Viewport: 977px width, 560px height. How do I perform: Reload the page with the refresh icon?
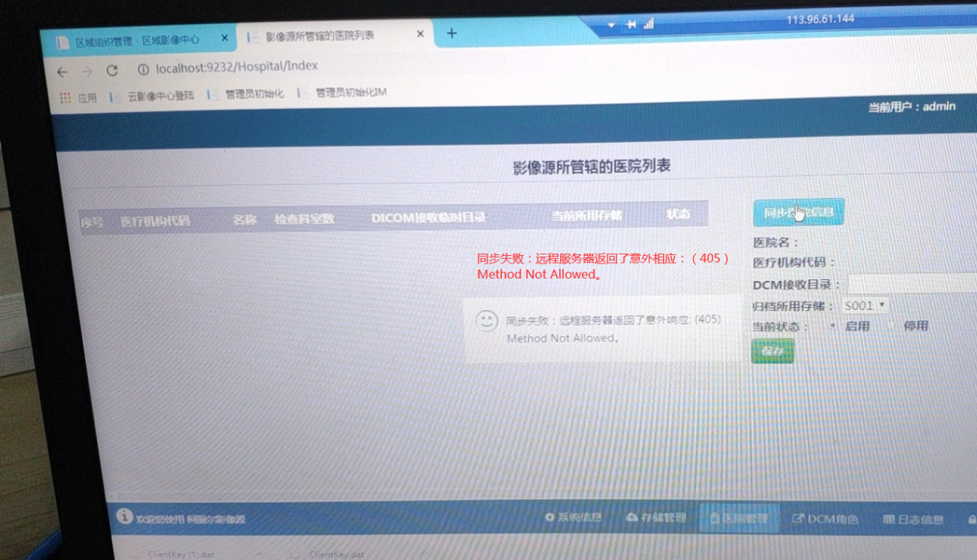click(x=112, y=71)
